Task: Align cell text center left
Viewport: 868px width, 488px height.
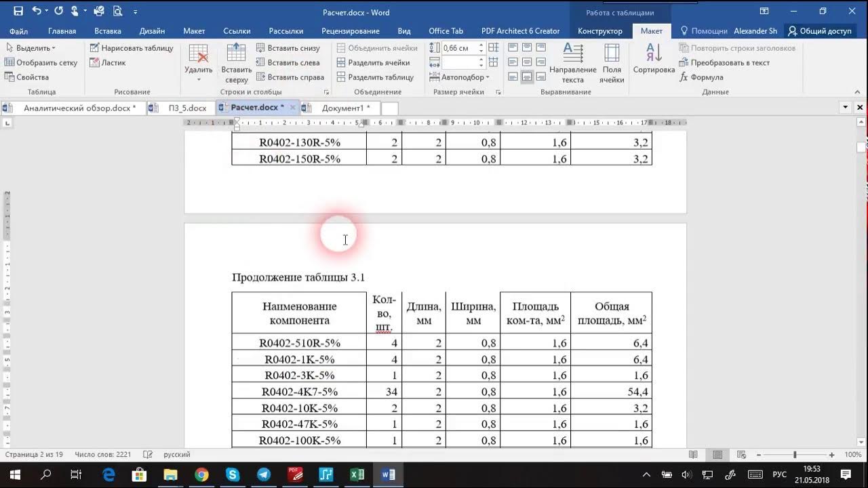Action: 513,62
